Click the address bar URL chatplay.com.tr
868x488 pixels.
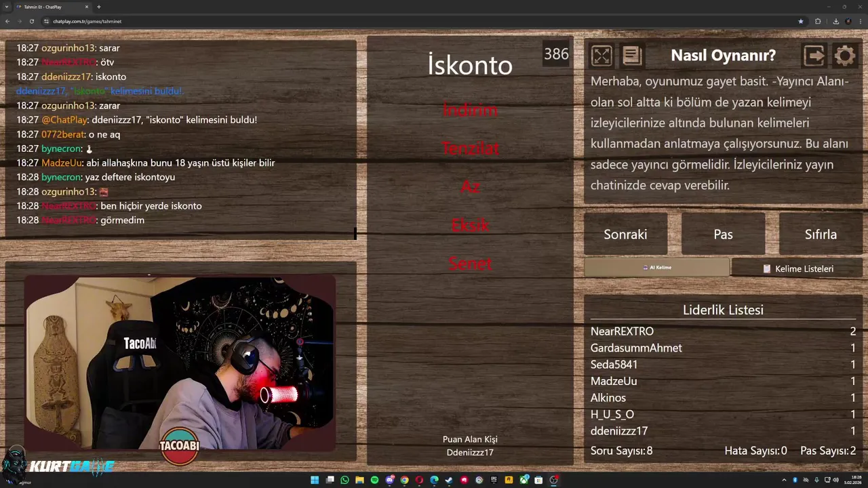87,21
